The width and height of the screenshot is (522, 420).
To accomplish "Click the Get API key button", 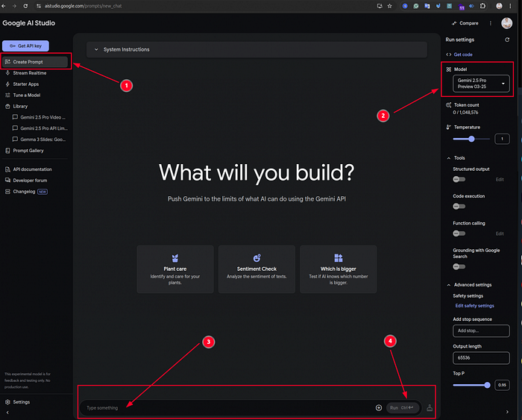I will (x=25, y=46).
